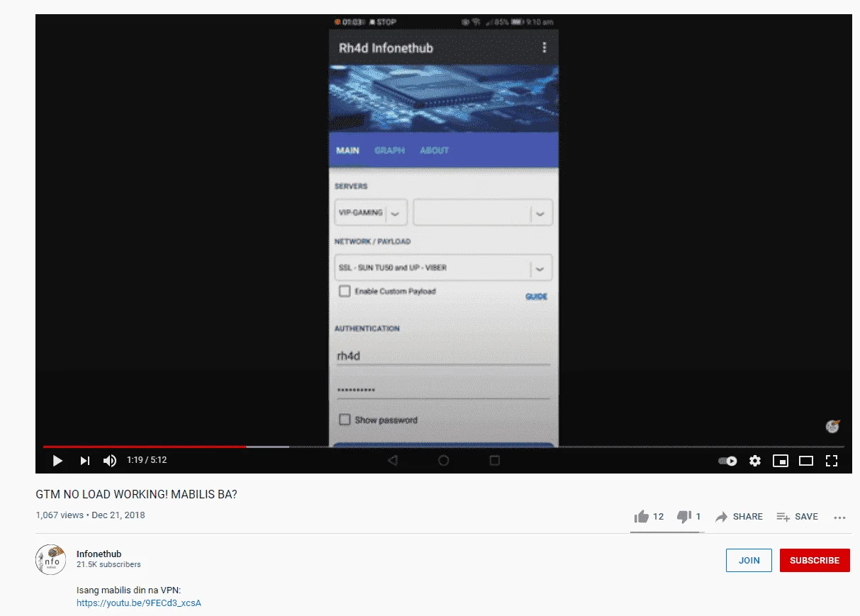Image resolution: width=860 pixels, height=616 pixels.
Task: Click Rh4d Infonethub app title
Action: pyautogui.click(x=386, y=48)
